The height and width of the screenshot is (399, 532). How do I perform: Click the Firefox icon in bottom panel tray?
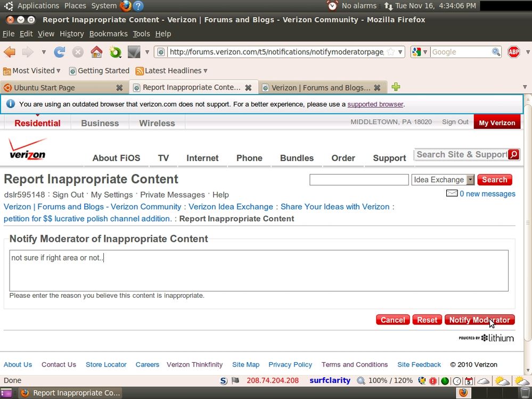pos(463,393)
